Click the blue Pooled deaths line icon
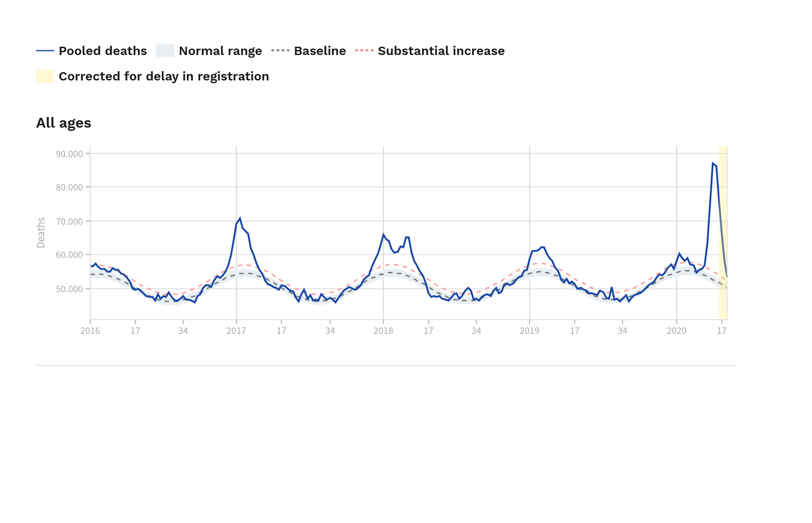The image size is (812, 523). pos(45,51)
